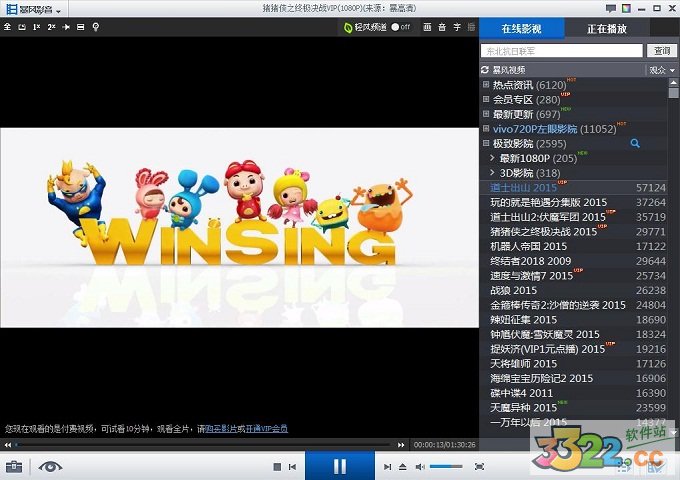Skip to the previous video
680x480 pixels.
(x=293, y=467)
